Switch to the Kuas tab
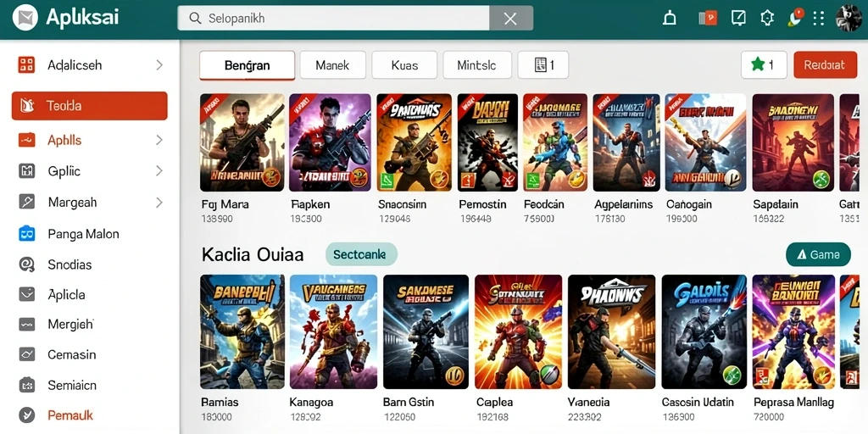The height and width of the screenshot is (434, 868). point(404,65)
